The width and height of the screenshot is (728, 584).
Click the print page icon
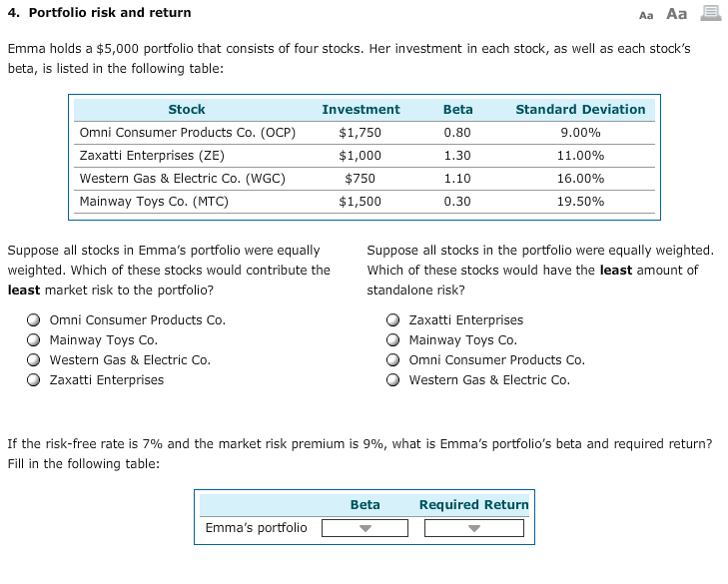[x=710, y=13]
